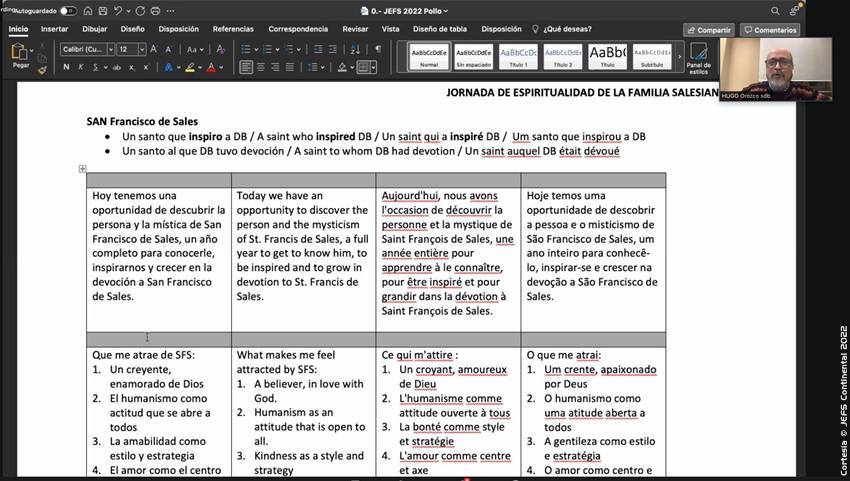Click the Comentarios button
The image size is (850, 481).
pos(770,30)
